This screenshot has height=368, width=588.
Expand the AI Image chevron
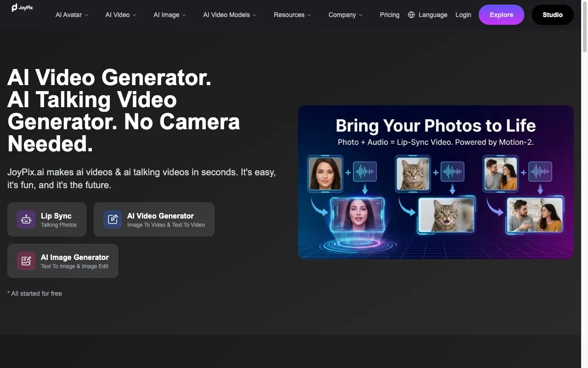tap(184, 15)
